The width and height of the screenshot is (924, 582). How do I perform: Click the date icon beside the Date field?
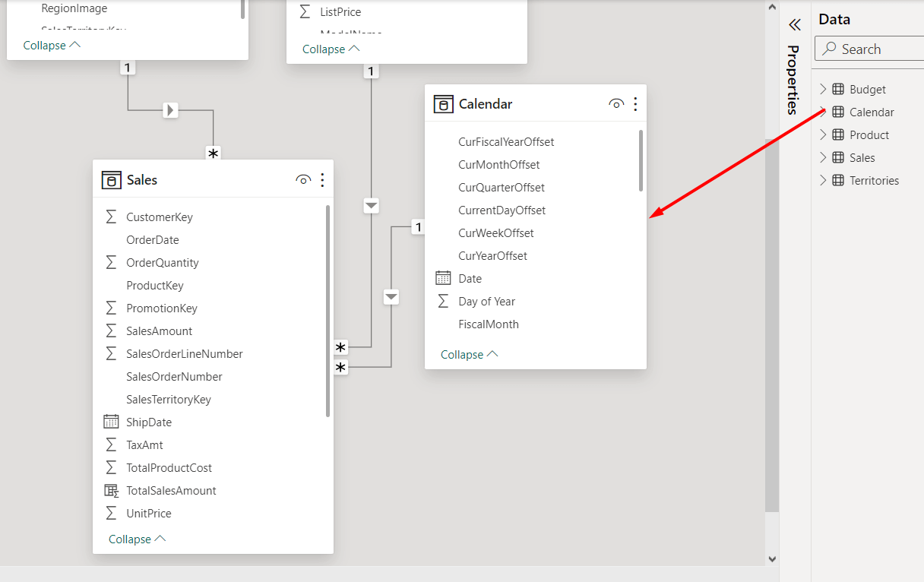443,278
